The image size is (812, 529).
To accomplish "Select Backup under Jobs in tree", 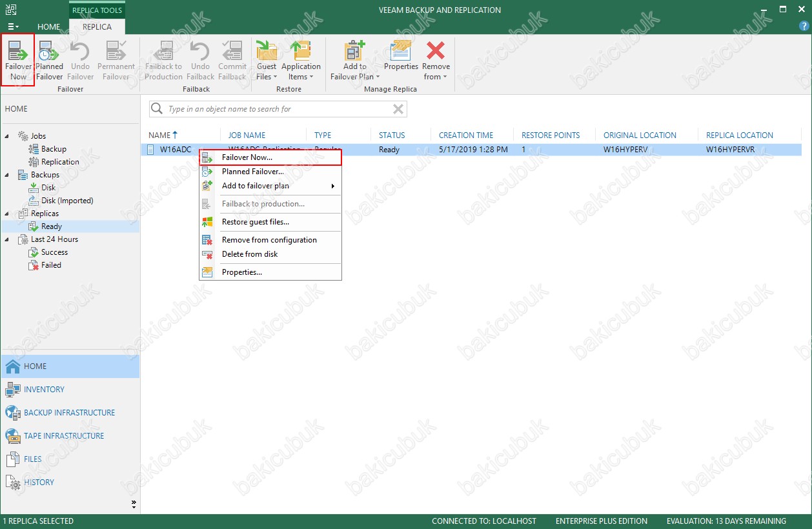I will 54,149.
